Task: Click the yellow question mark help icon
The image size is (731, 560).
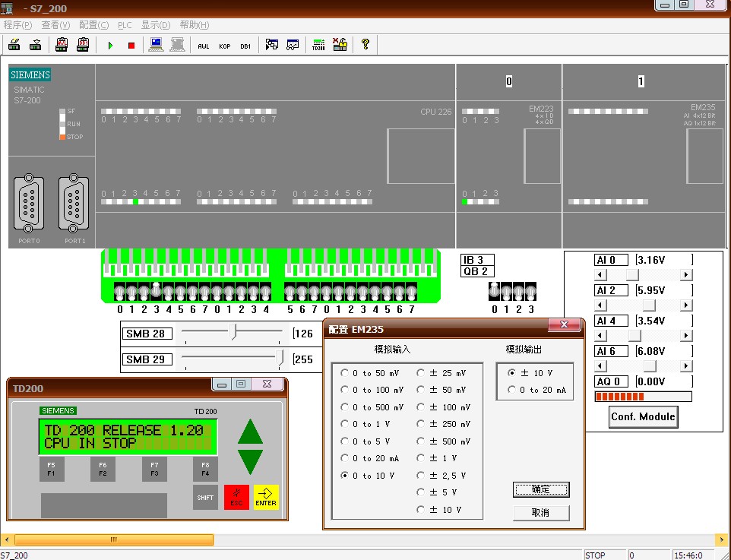Action: (x=365, y=45)
